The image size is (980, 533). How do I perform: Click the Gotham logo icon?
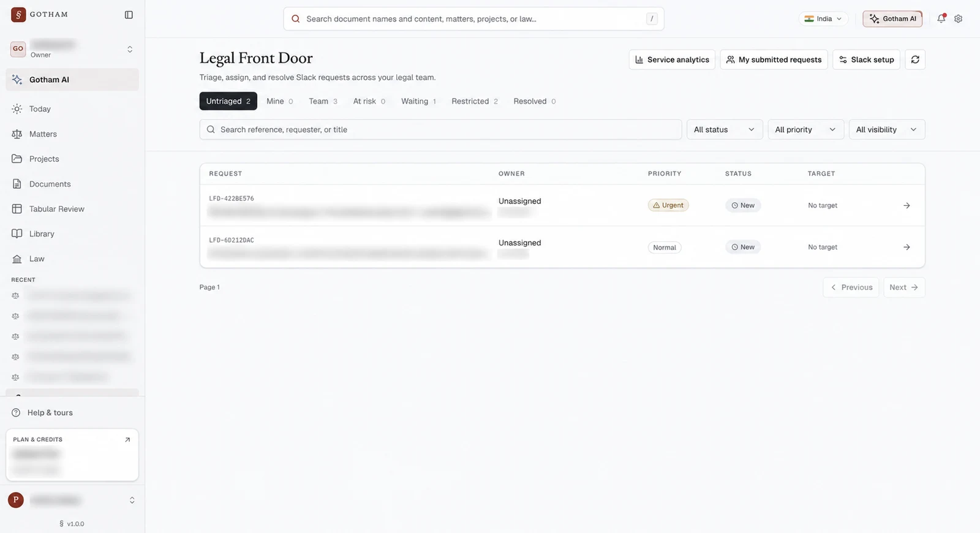[x=18, y=15]
